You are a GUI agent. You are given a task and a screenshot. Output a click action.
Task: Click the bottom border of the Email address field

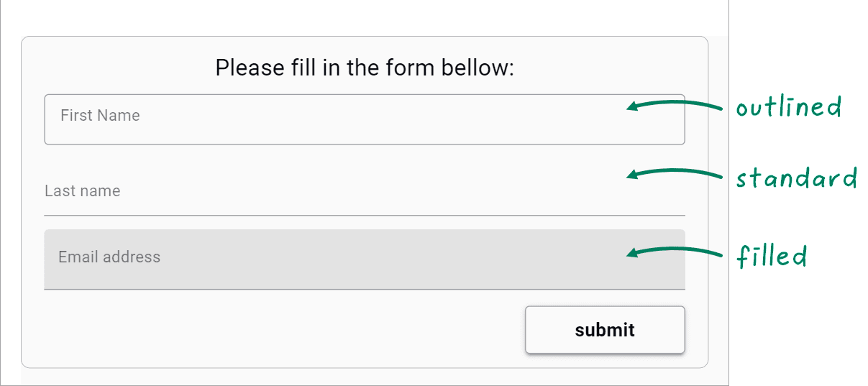tap(365, 289)
